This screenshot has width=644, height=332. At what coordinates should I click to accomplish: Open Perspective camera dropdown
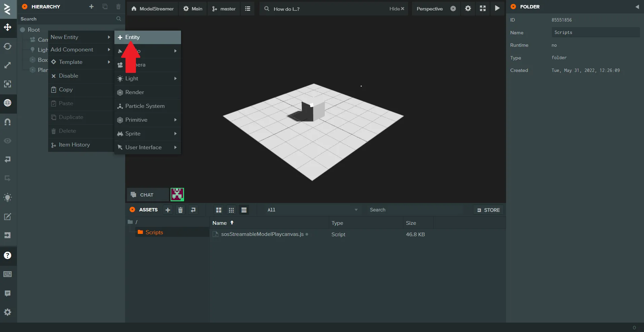click(x=436, y=9)
